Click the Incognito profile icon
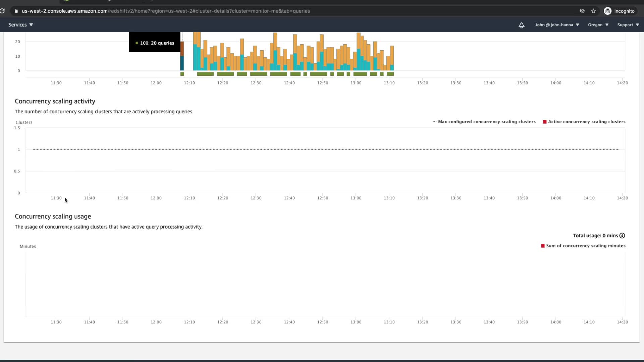Image resolution: width=644 pixels, height=362 pixels. pyautogui.click(x=607, y=11)
